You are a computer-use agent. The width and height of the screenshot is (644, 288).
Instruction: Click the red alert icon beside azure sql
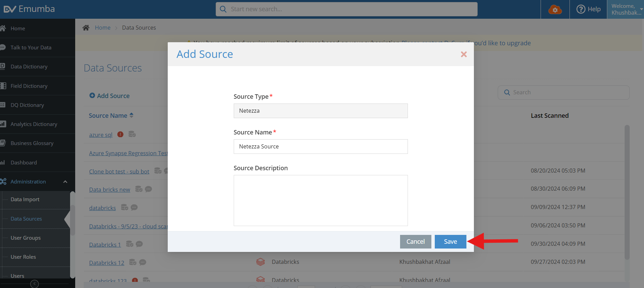pos(120,134)
